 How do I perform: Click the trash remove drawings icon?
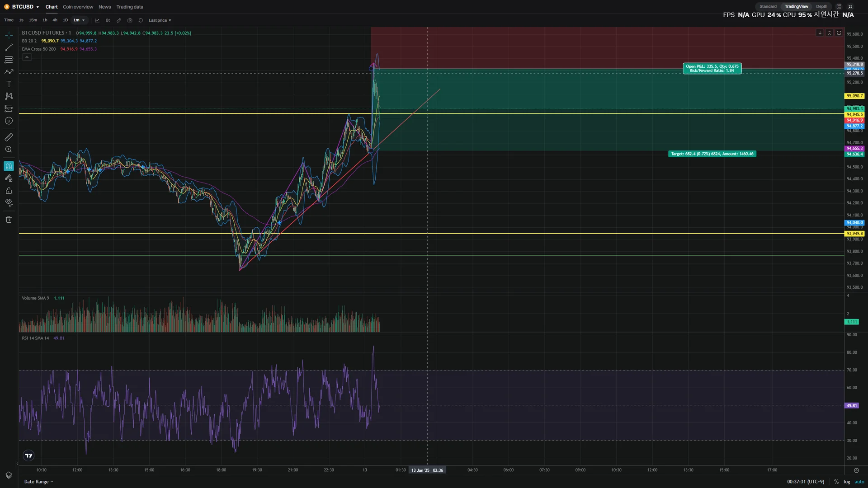9,220
